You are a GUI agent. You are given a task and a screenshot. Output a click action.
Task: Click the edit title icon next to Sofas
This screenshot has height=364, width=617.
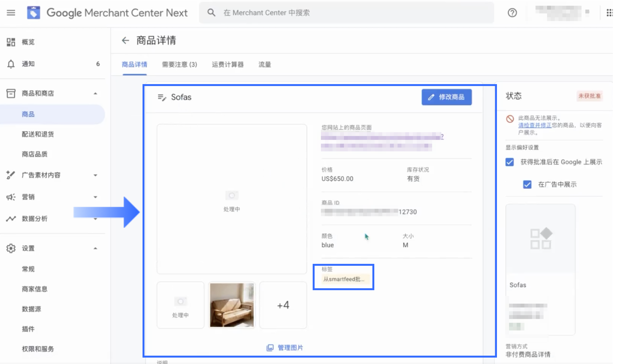(x=162, y=97)
